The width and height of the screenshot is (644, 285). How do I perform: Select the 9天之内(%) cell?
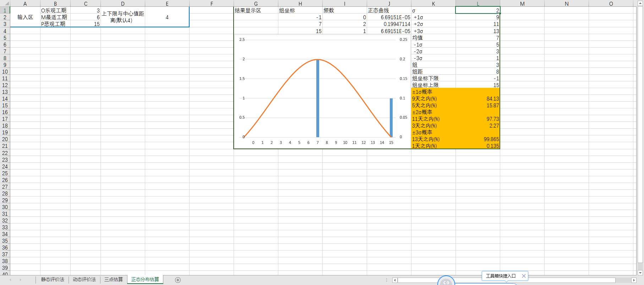pos(433,98)
